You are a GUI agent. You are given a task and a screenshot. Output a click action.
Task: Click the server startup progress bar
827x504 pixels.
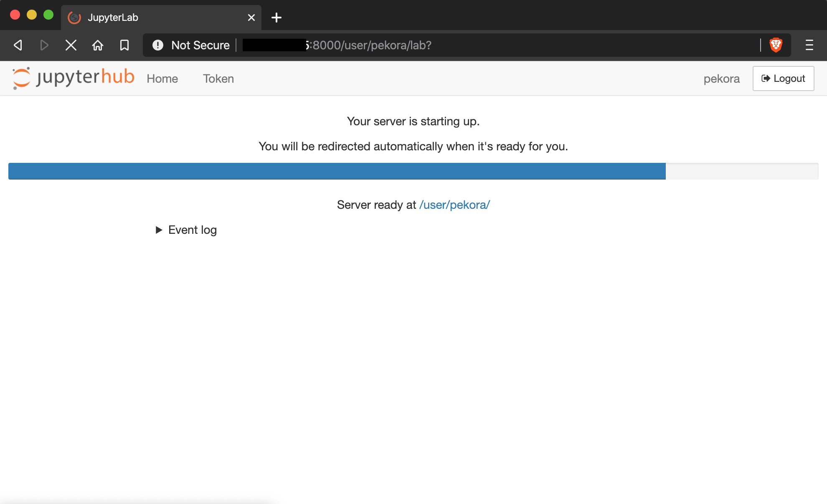click(x=413, y=171)
